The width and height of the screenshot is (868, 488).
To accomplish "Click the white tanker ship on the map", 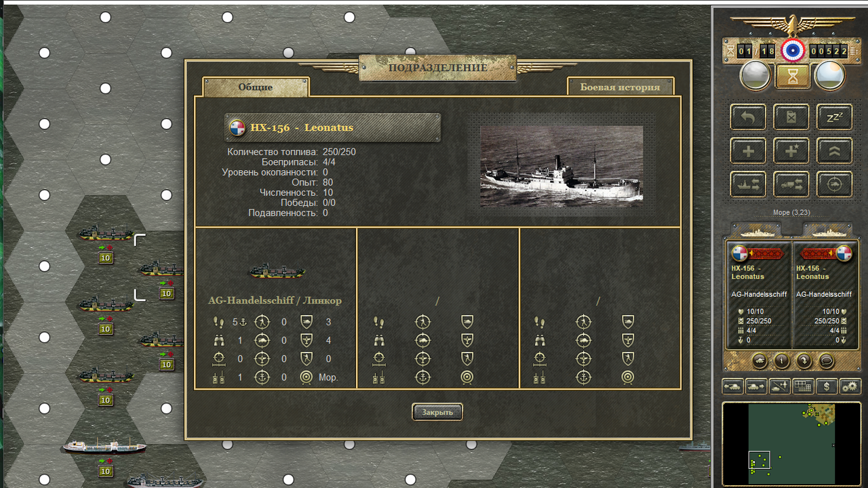I will click(104, 445).
